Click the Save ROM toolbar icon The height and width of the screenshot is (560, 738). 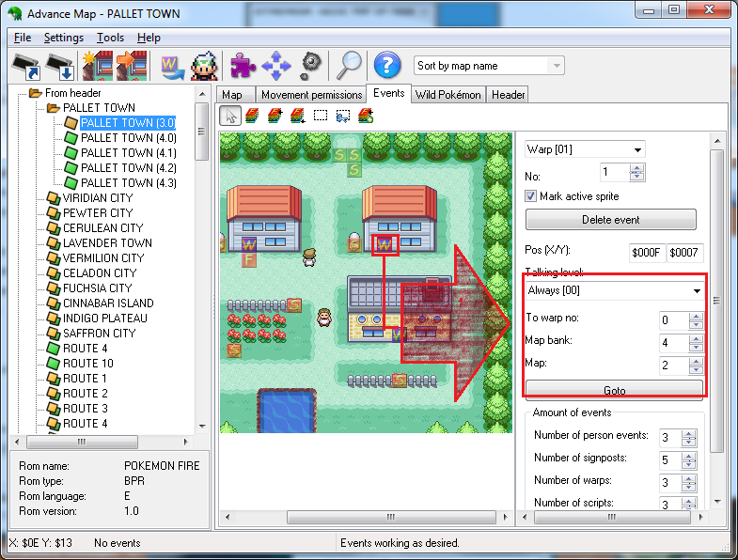(58, 66)
